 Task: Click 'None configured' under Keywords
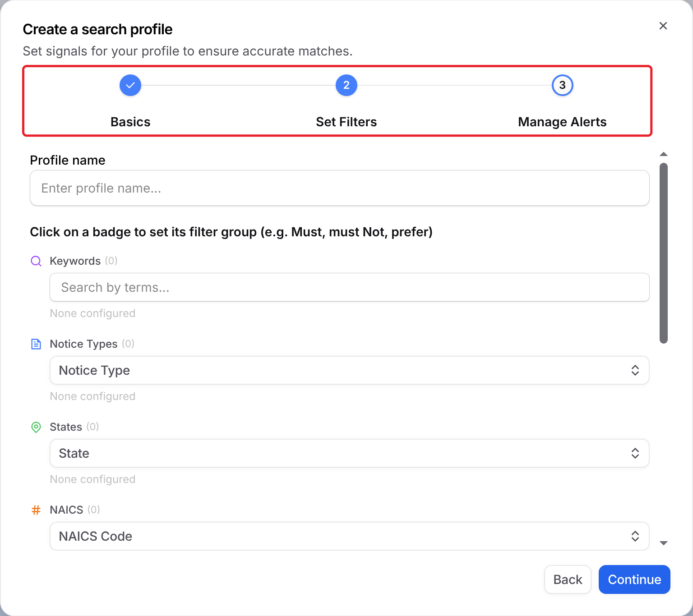pos(92,313)
